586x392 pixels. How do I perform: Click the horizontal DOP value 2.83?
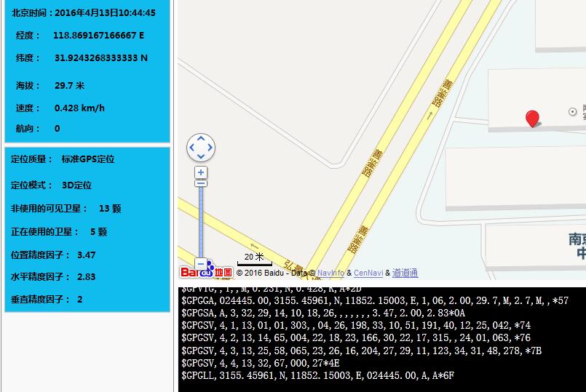point(87,276)
